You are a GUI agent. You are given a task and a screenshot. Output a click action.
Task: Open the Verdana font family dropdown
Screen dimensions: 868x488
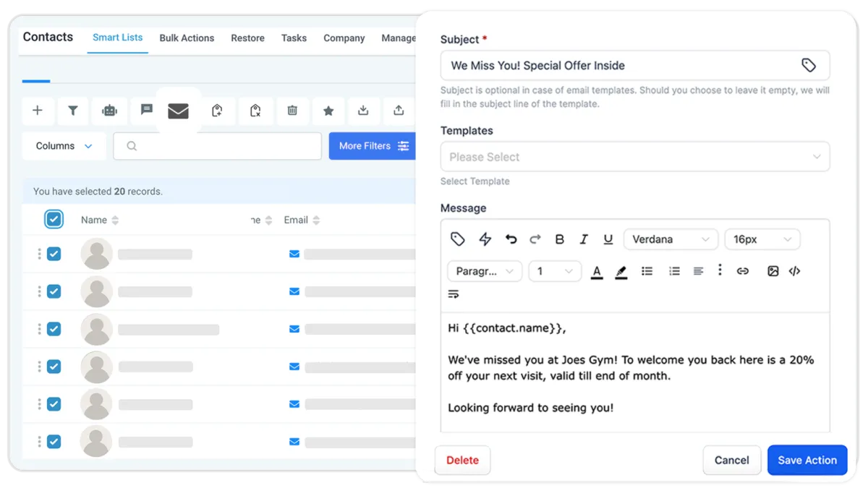[671, 239]
